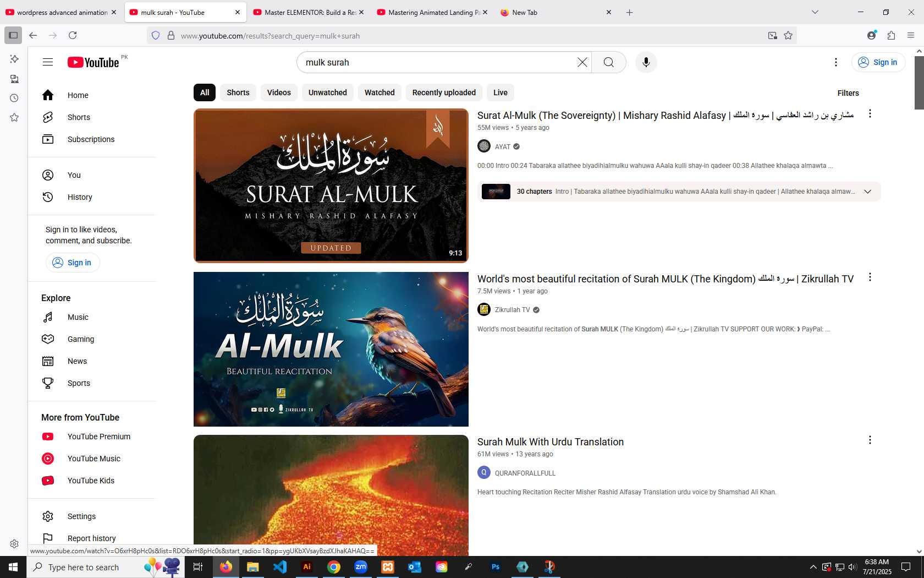Open Visual Studio Code from taskbar
The width and height of the screenshot is (924, 578).
(x=280, y=566)
